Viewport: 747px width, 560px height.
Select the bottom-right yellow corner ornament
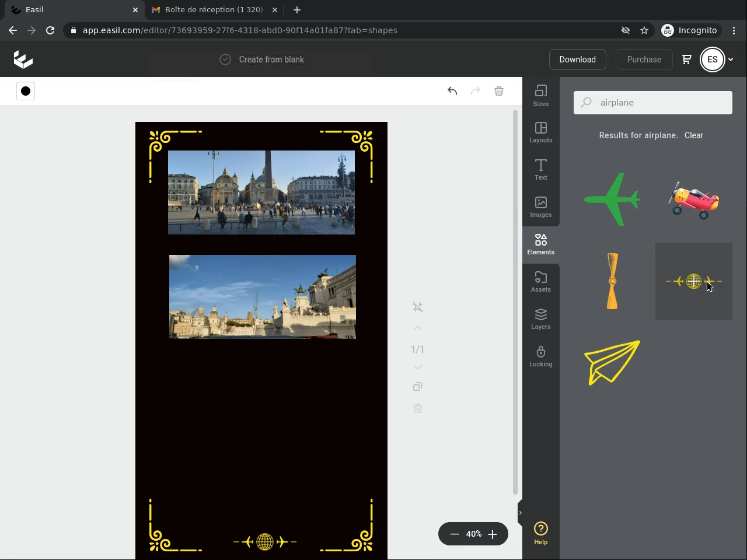(347, 526)
